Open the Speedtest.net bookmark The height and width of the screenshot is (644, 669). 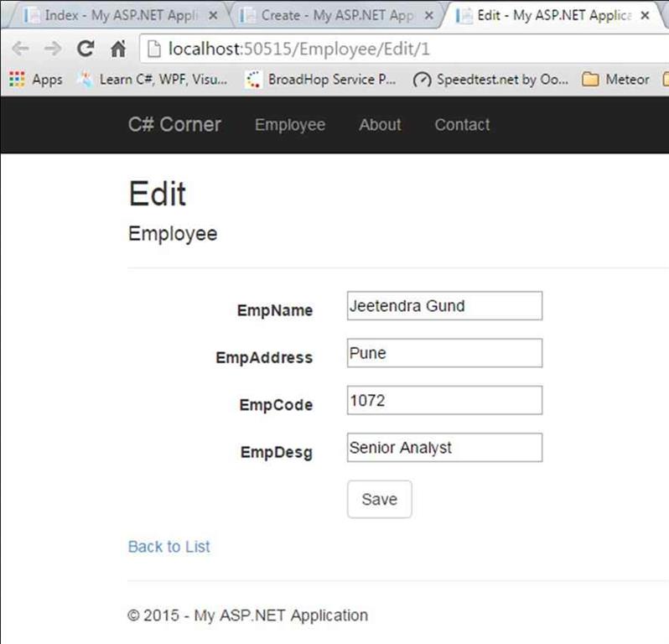coord(491,80)
